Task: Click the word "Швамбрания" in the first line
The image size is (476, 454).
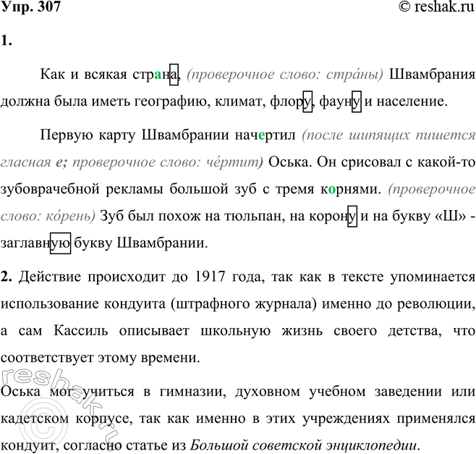Action: coord(433,75)
